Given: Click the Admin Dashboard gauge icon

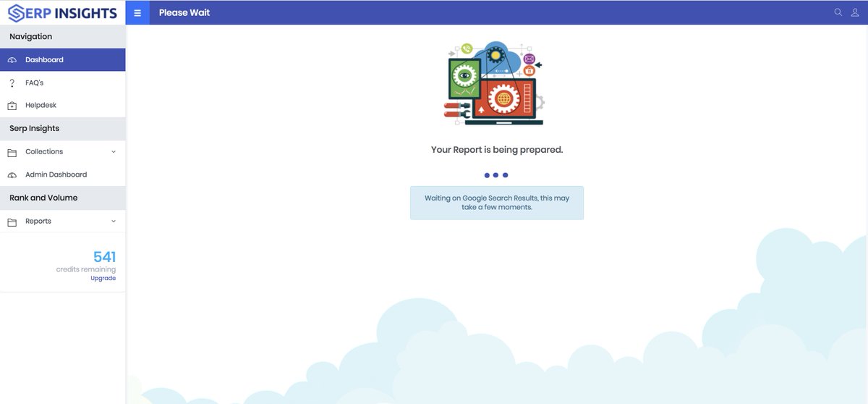Looking at the screenshot, I should pos(12,175).
